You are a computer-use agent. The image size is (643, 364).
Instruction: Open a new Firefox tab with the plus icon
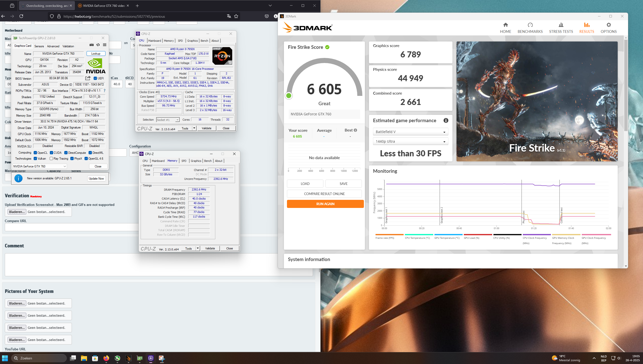(x=137, y=6)
